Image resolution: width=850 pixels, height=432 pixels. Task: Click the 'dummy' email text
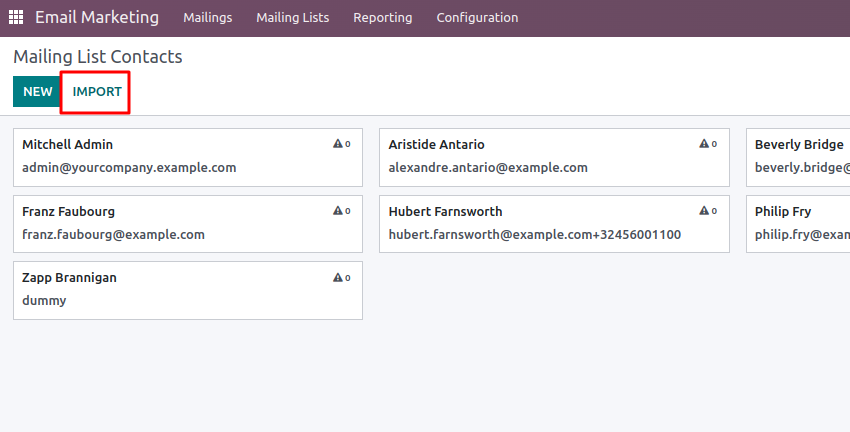tap(44, 300)
